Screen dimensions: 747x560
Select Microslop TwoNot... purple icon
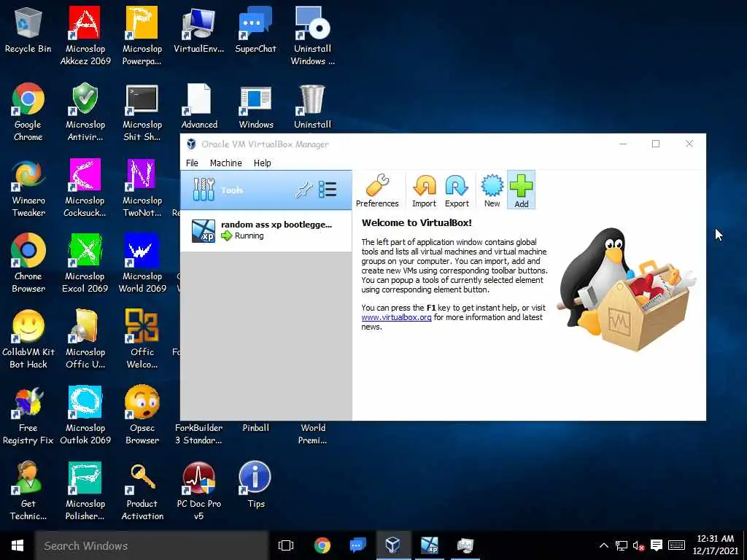click(x=142, y=188)
